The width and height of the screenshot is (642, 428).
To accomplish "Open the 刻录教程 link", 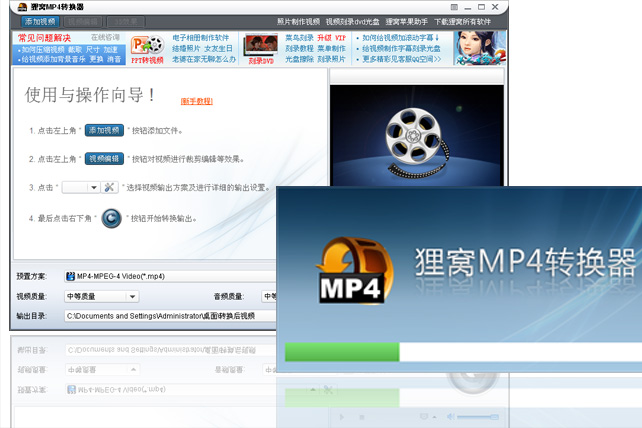I will pos(299,48).
